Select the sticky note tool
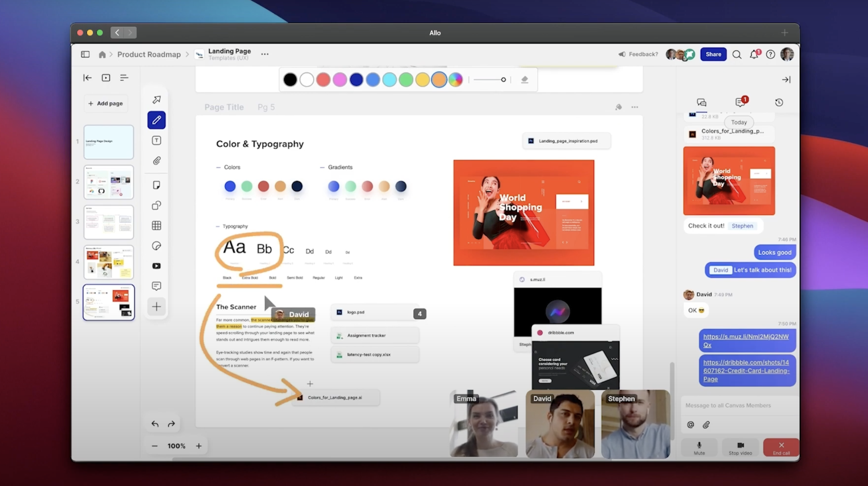868x486 pixels. pos(156,185)
